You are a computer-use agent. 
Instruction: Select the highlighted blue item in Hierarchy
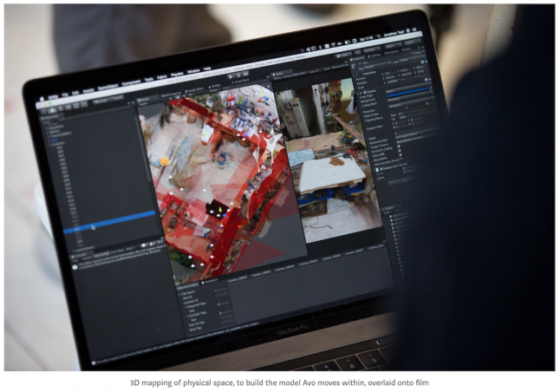[x=108, y=221]
